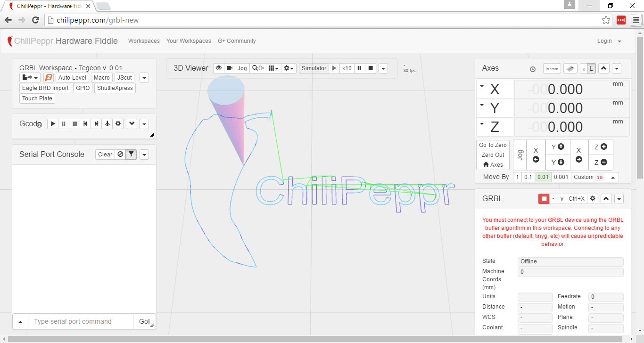
Task: Click the serial port command input field
Action: [x=80, y=321]
